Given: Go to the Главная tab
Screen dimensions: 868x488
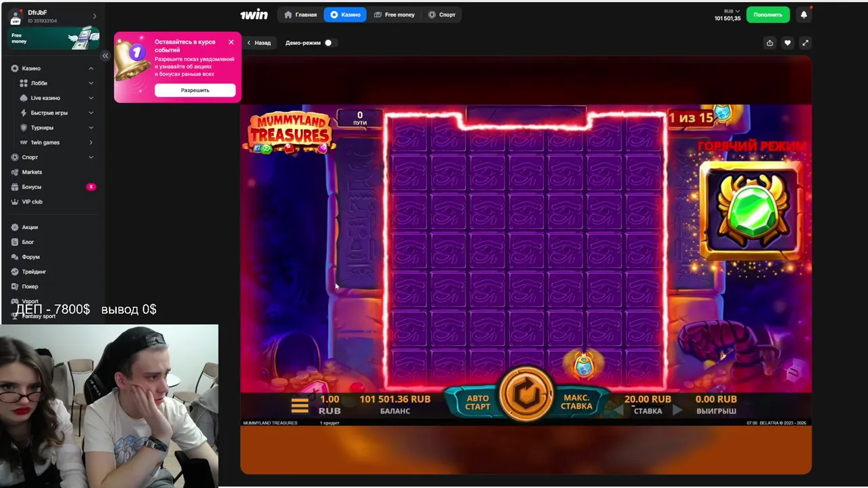Looking at the screenshot, I should pos(300,14).
